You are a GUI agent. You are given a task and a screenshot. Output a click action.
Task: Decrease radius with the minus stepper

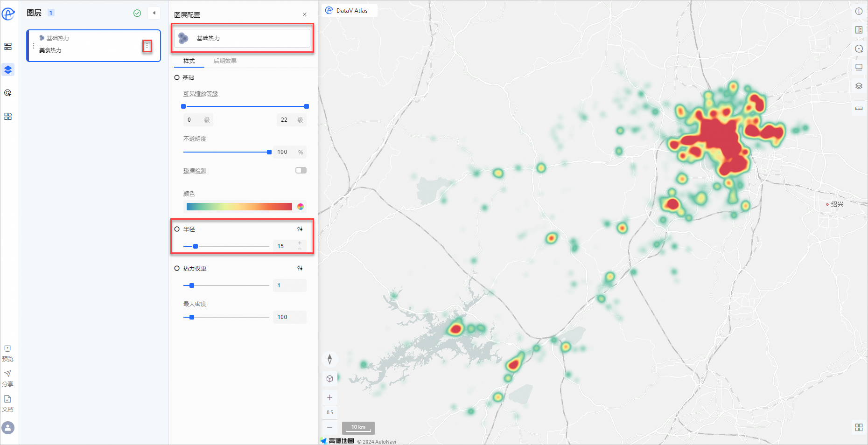point(300,249)
